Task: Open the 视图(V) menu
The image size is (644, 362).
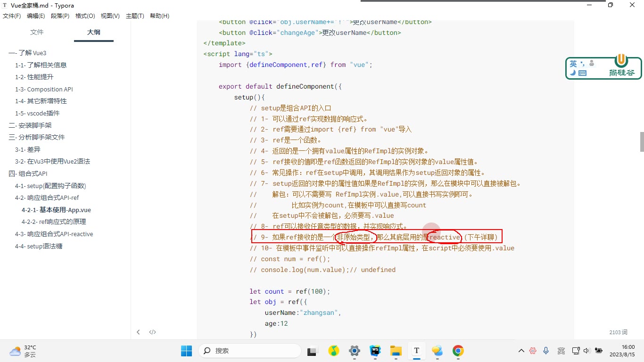Action: click(x=110, y=16)
